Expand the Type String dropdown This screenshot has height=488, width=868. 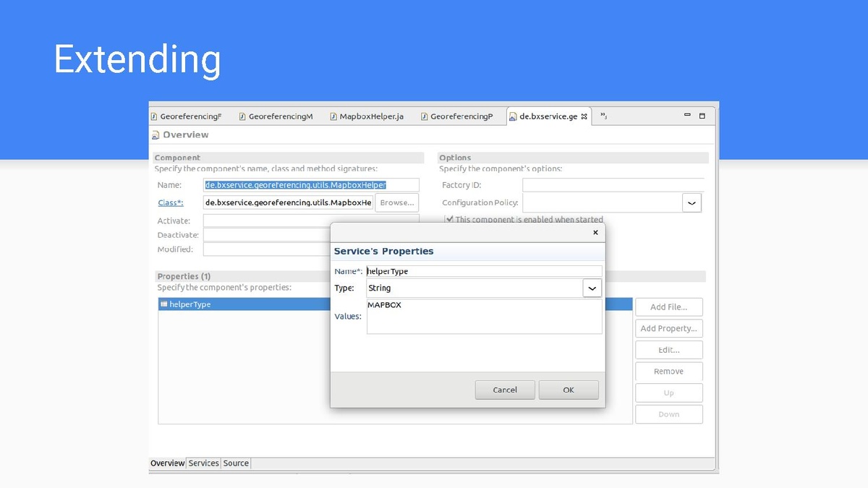592,288
